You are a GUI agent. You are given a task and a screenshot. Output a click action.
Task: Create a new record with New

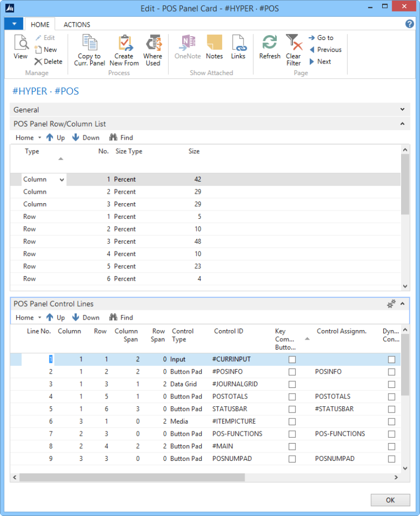coord(46,49)
